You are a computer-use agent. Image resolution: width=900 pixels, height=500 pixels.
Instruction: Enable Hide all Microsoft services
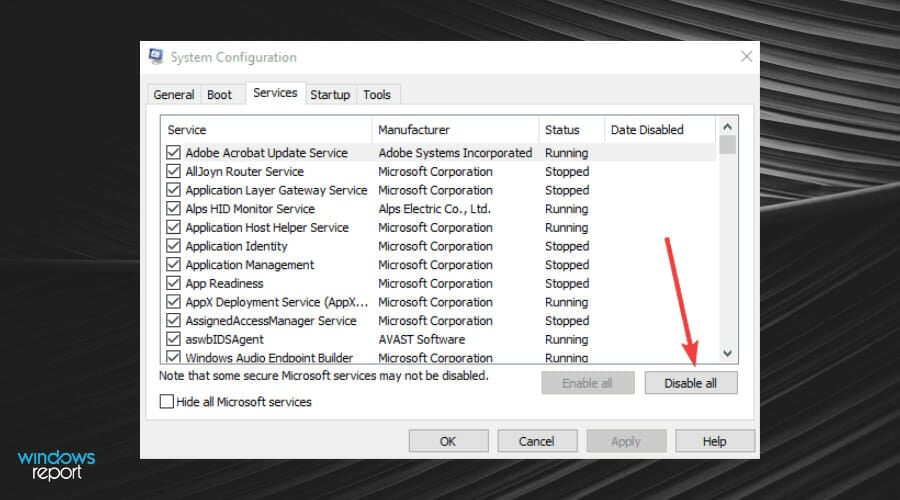point(167,402)
